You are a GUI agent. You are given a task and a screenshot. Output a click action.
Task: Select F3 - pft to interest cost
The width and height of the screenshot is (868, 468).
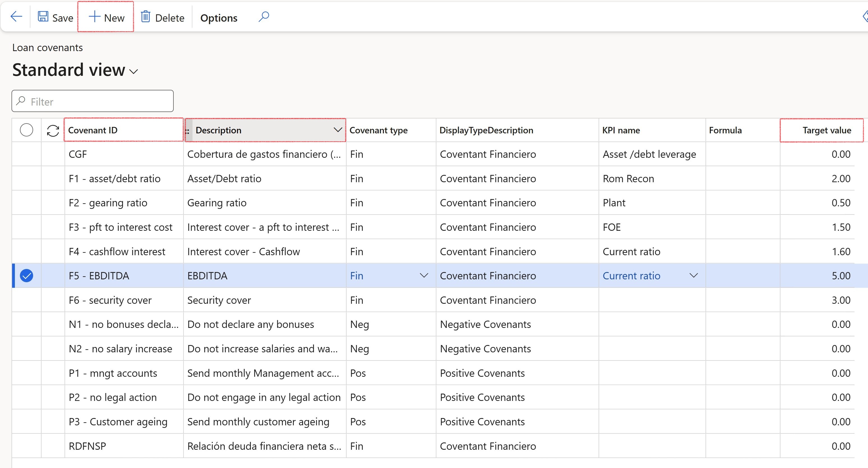coord(124,227)
